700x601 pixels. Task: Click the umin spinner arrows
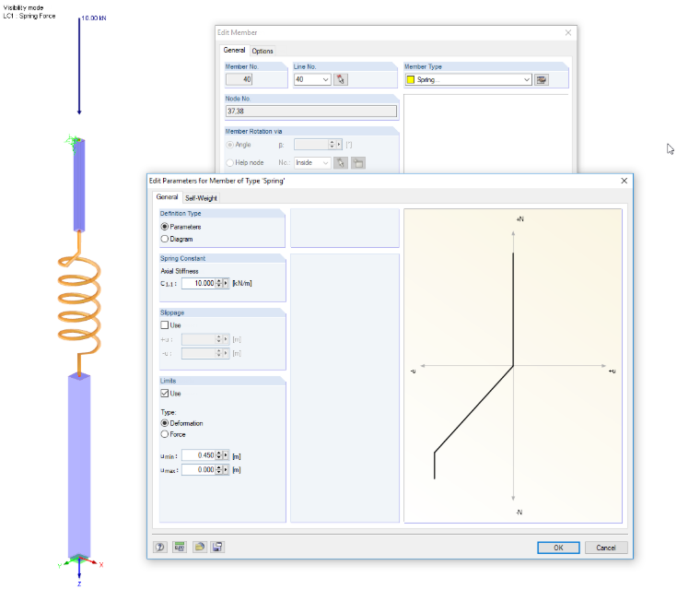(x=219, y=455)
